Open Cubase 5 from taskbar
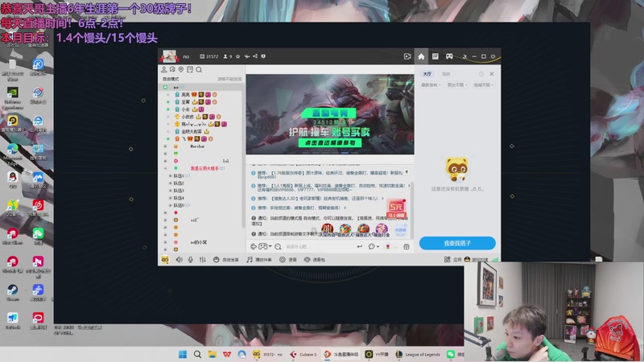Image resolution: width=644 pixels, height=362 pixels. pyautogui.click(x=303, y=354)
